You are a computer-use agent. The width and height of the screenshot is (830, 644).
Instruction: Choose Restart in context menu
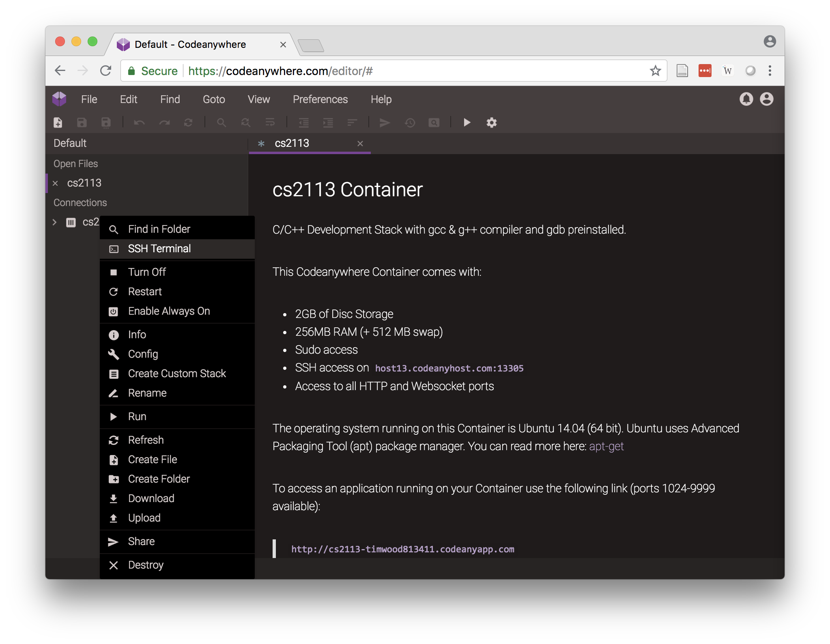pos(177,292)
